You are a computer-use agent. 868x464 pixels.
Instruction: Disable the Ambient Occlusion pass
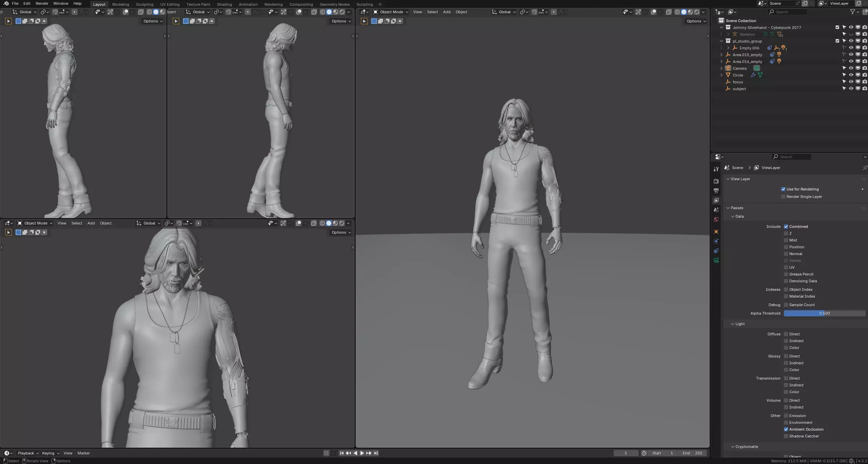(786, 429)
